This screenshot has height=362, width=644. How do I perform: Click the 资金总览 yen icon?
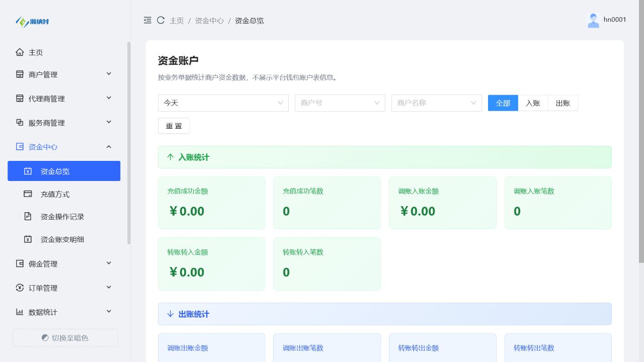click(x=28, y=171)
